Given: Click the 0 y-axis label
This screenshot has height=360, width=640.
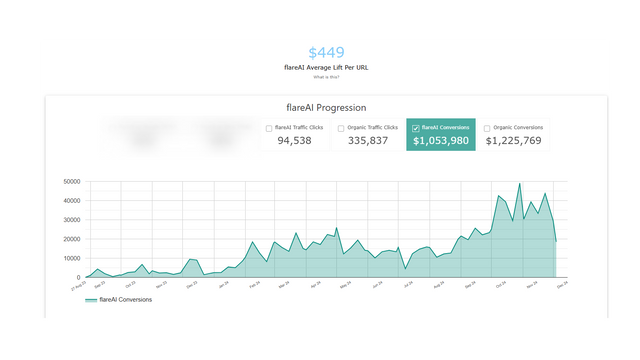Looking at the screenshot, I should pos(79,278).
